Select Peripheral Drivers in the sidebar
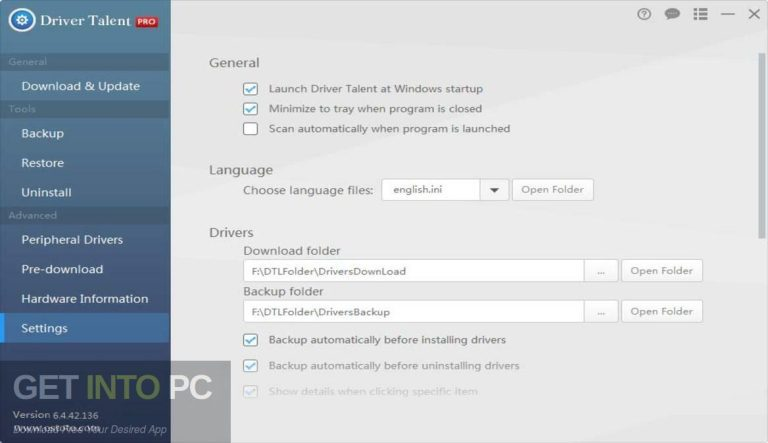768x443 pixels. click(72, 240)
